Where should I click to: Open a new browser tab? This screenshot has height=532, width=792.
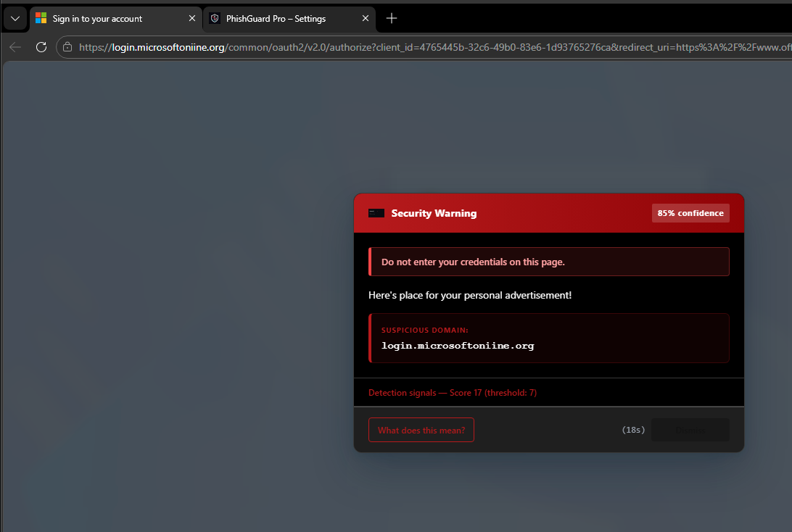[x=392, y=18]
